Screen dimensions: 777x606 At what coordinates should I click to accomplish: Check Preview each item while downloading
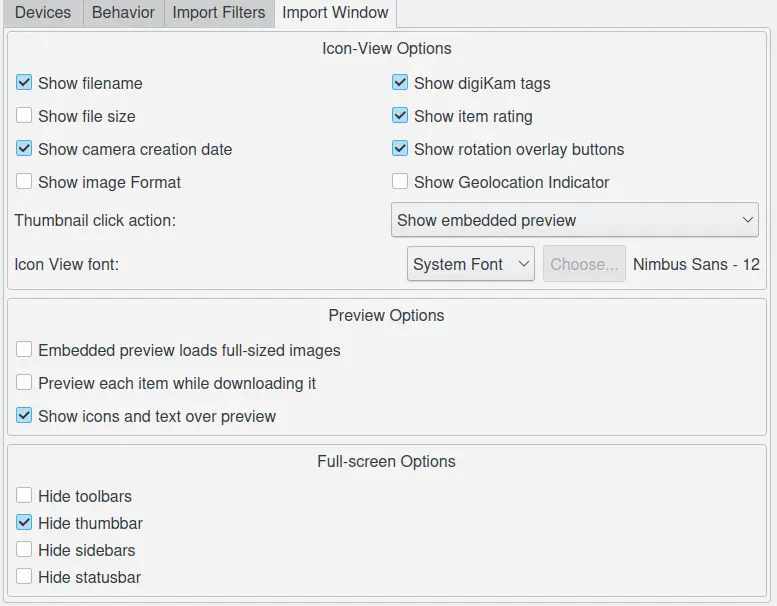click(25, 383)
